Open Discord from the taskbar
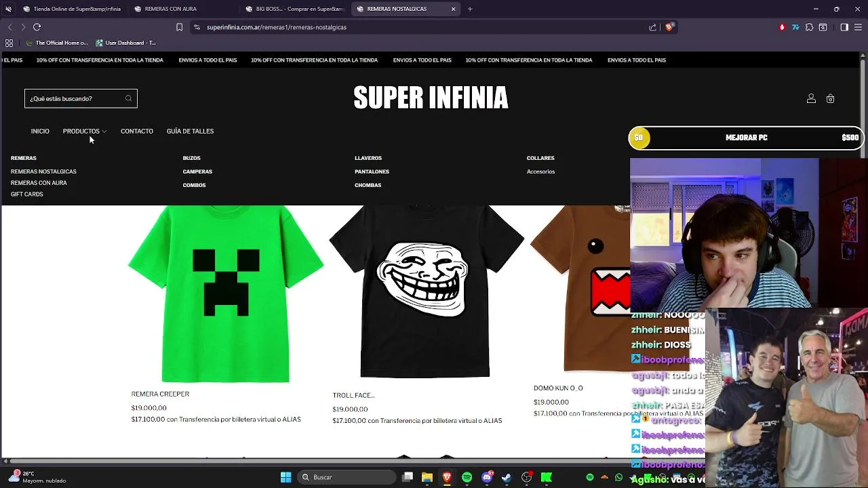868x488 pixels. pos(487,477)
